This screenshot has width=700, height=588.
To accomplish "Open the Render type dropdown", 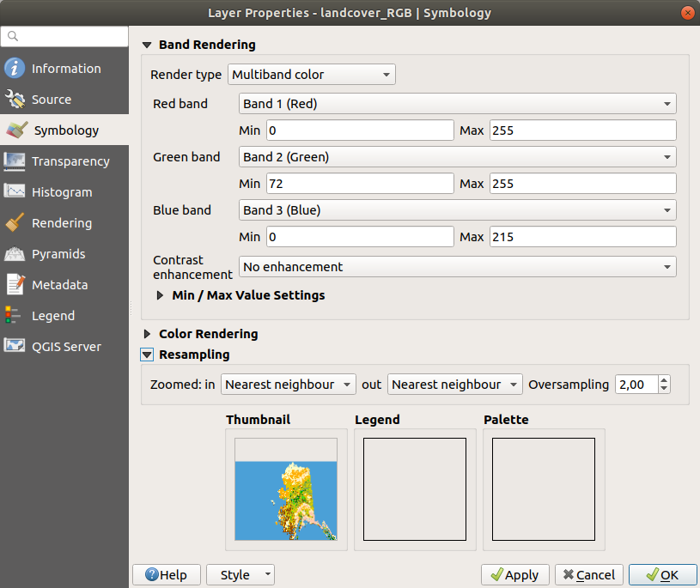I will (x=311, y=75).
